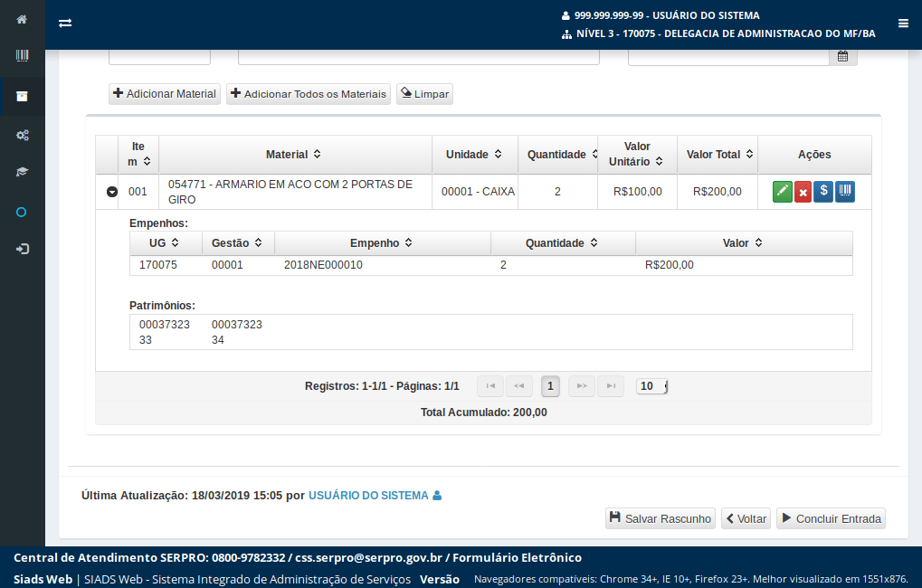The image size is (922, 588).
Task: Open empenhos with blue dollar icon
Action: [823, 192]
